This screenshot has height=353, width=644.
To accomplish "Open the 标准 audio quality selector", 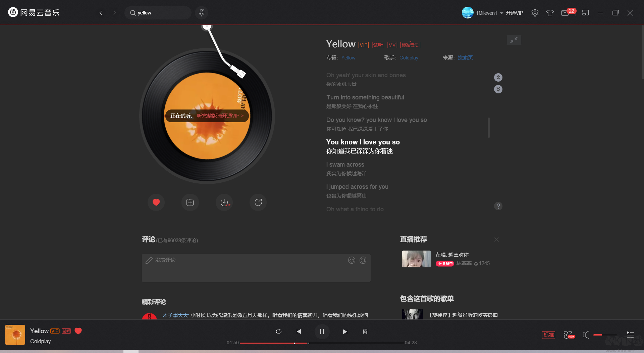I will click(549, 335).
